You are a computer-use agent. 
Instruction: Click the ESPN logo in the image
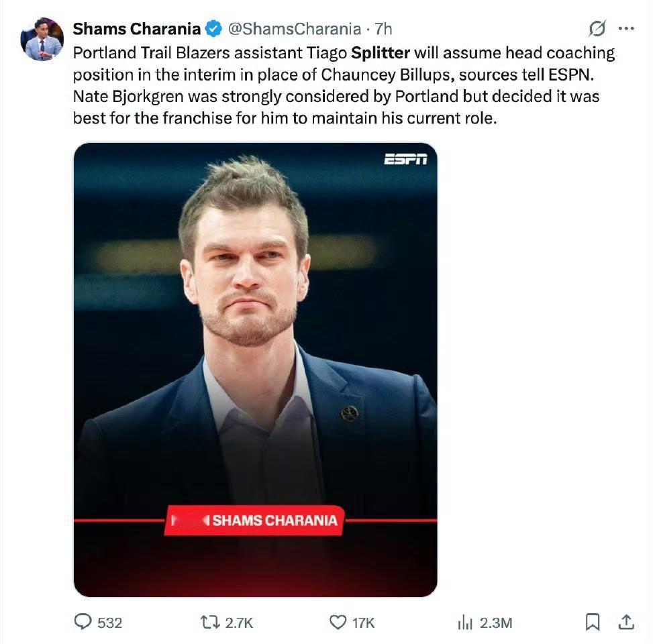coord(405,159)
